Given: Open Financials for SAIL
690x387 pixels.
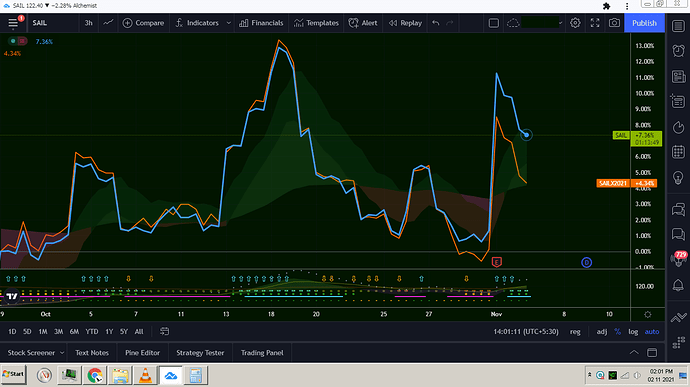Looking at the screenshot, I should click(x=261, y=23).
